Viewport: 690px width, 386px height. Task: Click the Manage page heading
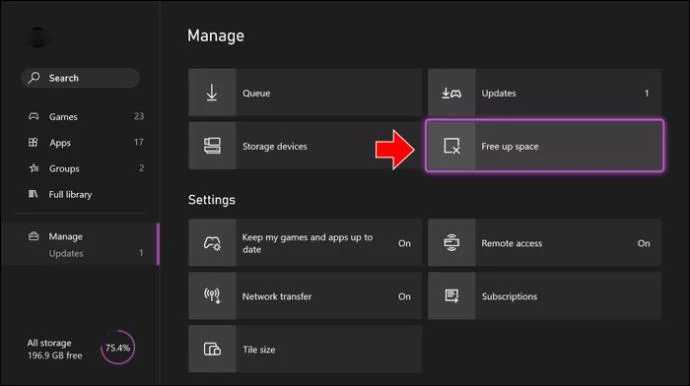click(x=216, y=36)
